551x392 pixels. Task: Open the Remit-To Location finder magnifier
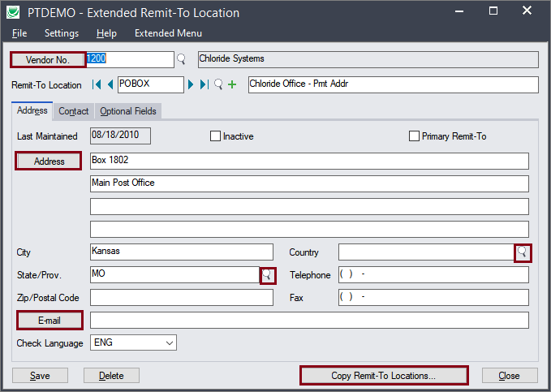pyautogui.click(x=218, y=84)
